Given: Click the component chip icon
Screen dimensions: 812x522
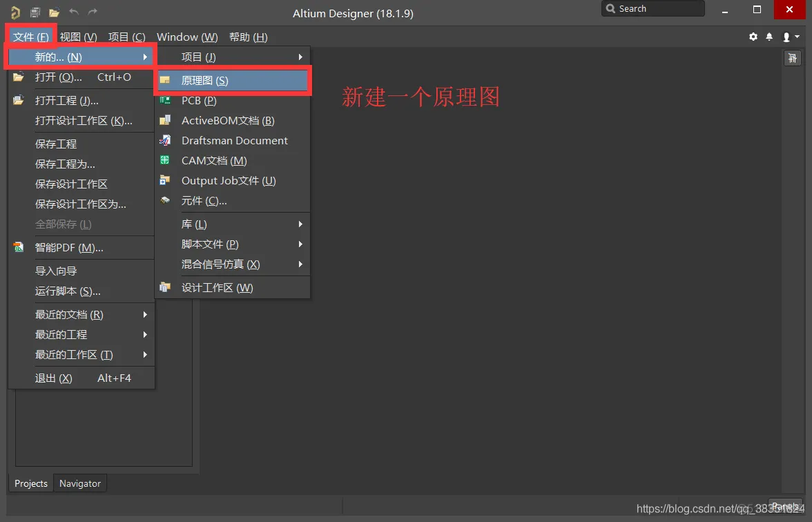Looking at the screenshot, I should point(164,200).
